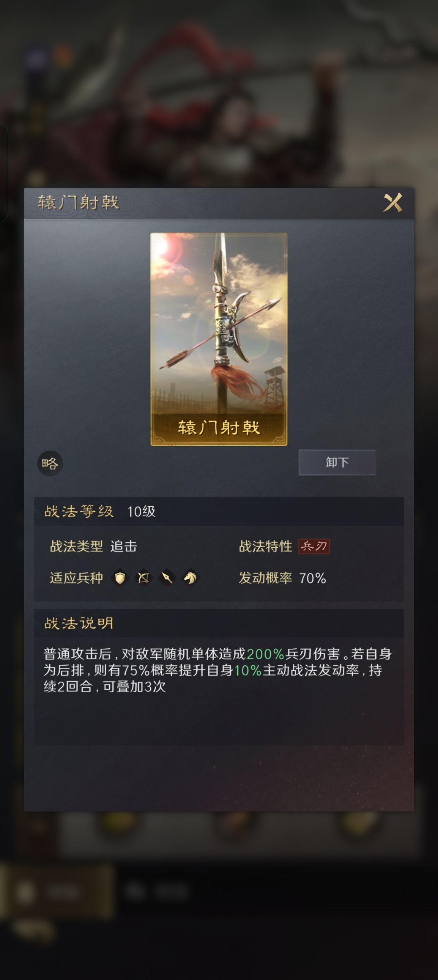Tap the 战法特性 label

click(x=266, y=546)
